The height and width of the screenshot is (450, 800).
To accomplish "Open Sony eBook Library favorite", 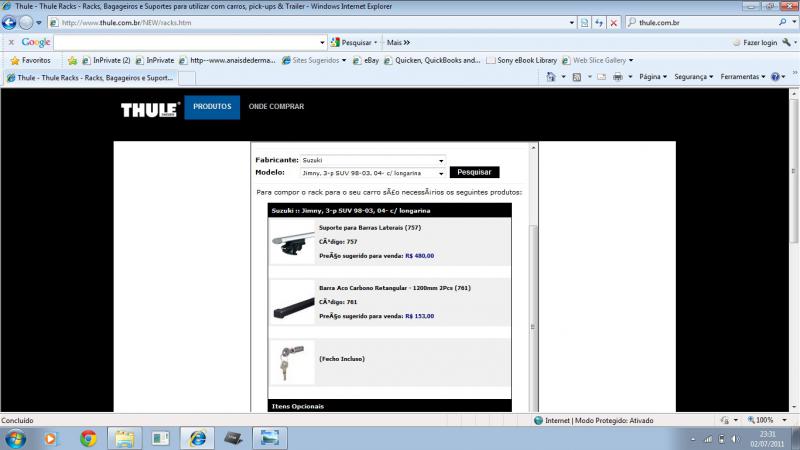I will [521, 60].
